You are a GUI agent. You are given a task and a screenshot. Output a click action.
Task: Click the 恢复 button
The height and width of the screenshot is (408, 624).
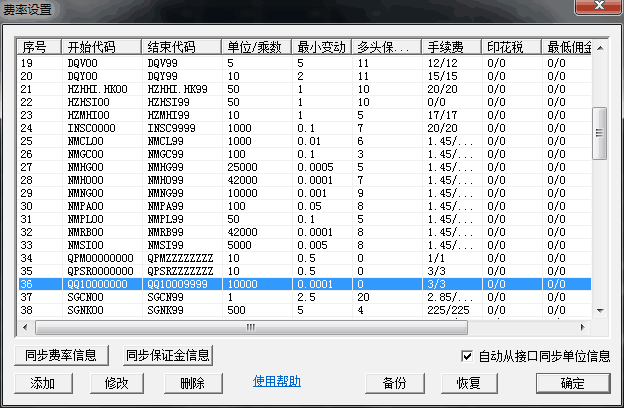pyautogui.click(x=469, y=383)
